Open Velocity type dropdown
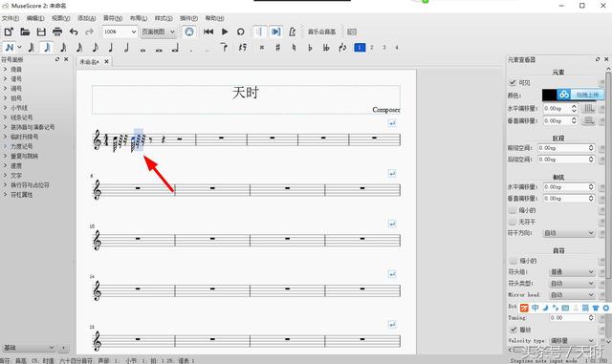Screen dimensions: 612x364 [x=572, y=340]
